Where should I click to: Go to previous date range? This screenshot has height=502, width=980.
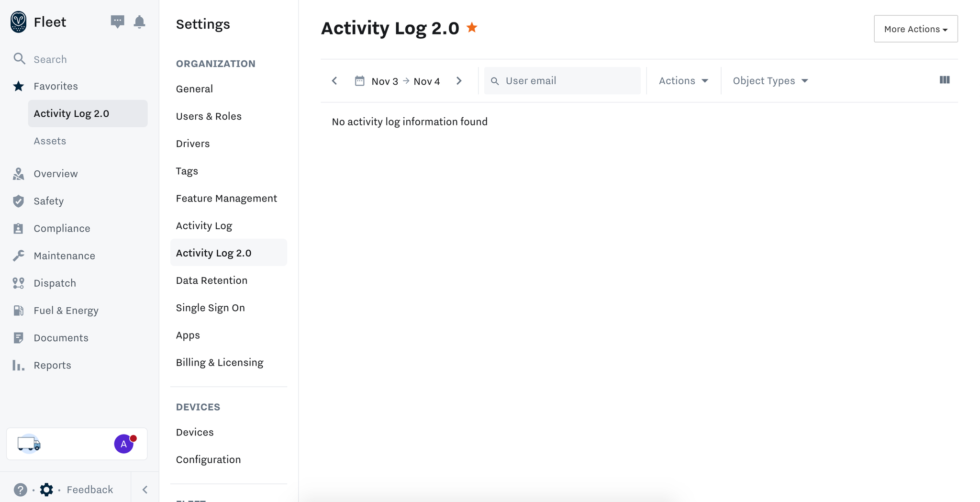click(334, 81)
